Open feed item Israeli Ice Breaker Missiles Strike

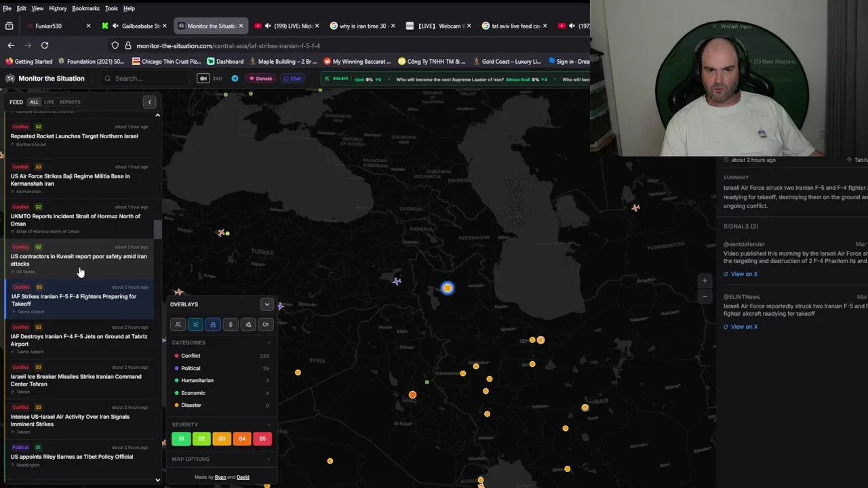(80, 380)
